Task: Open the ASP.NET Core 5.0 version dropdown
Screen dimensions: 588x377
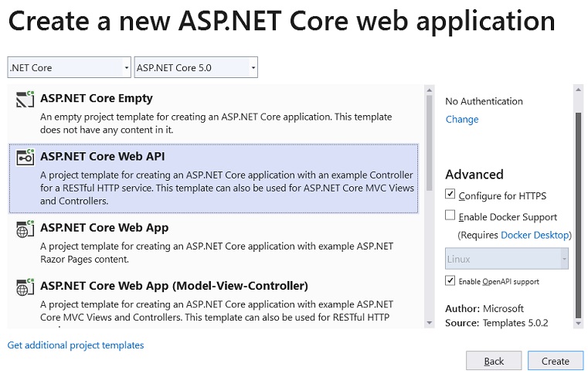Action: click(x=195, y=67)
